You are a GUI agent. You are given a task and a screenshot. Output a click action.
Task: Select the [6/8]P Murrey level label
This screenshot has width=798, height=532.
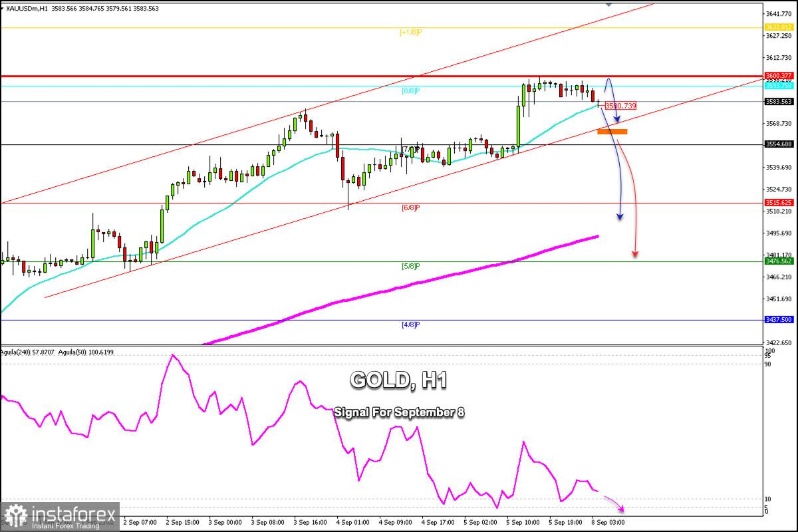(410, 207)
